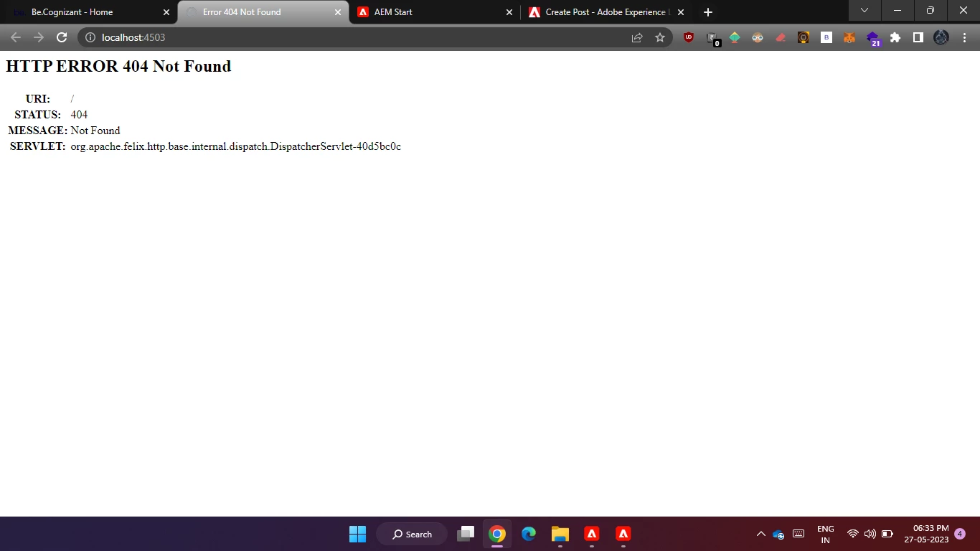This screenshot has width=980, height=551.
Task: Toggle the browser side panel
Action: tap(918, 37)
